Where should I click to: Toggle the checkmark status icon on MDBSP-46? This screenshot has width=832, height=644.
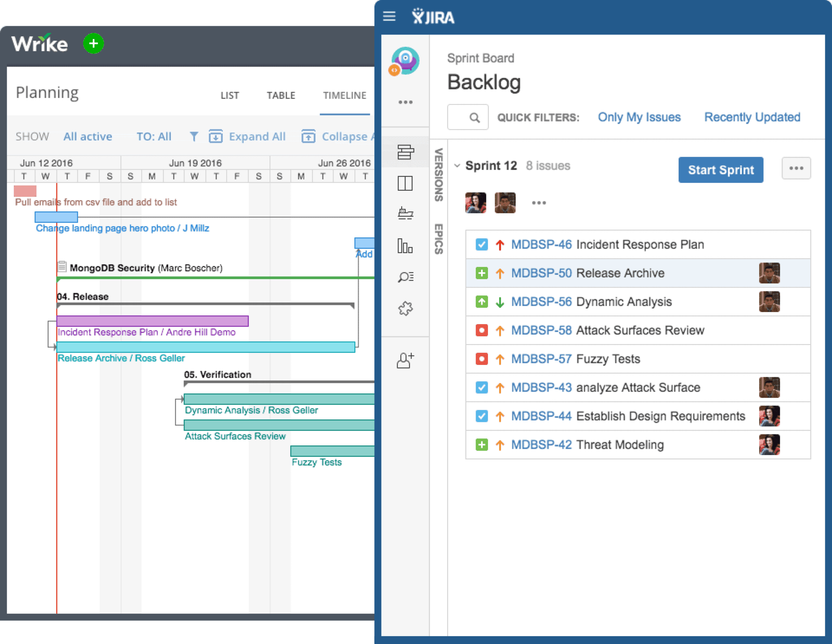[481, 244]
